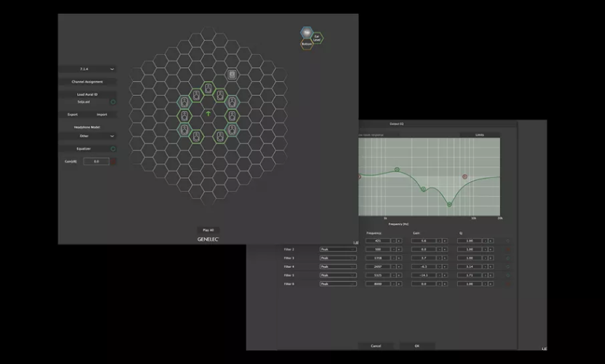Toggle the Equalizer enable indicator
Viewport: 605px width, 364px height.
(x=113, y=148)
